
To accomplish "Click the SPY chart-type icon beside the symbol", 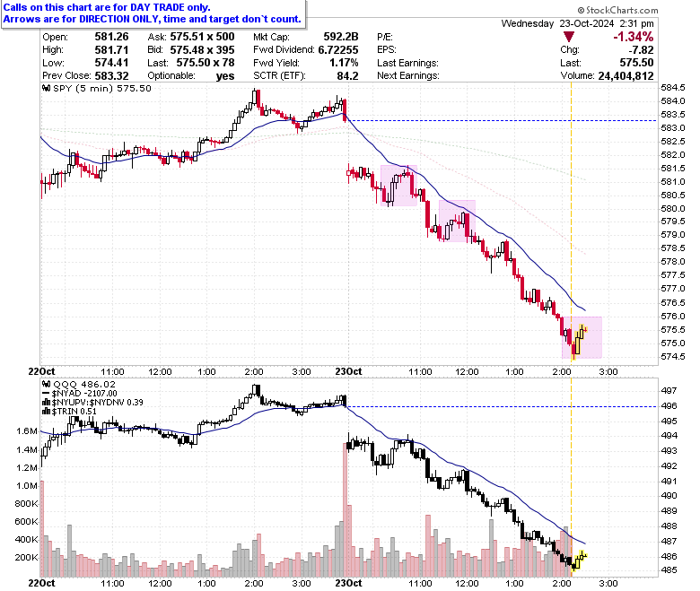I will 47,88.
